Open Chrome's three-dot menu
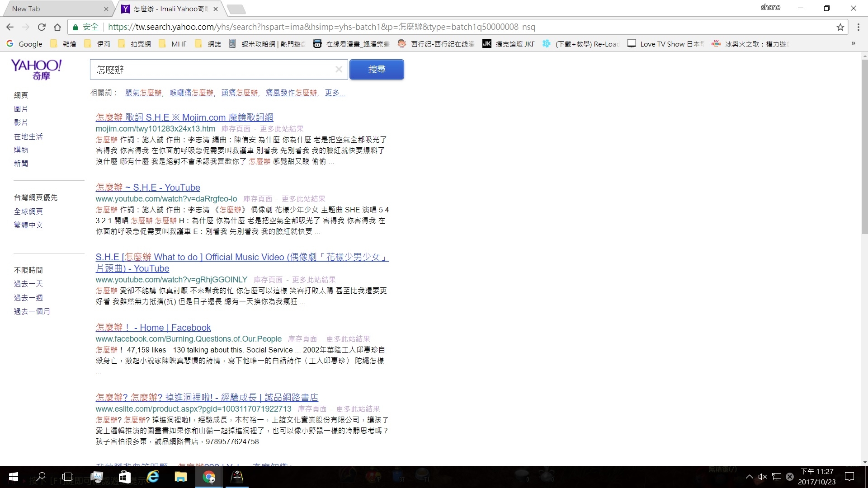Viewport: 868px width, 488px height. [858, 27]
